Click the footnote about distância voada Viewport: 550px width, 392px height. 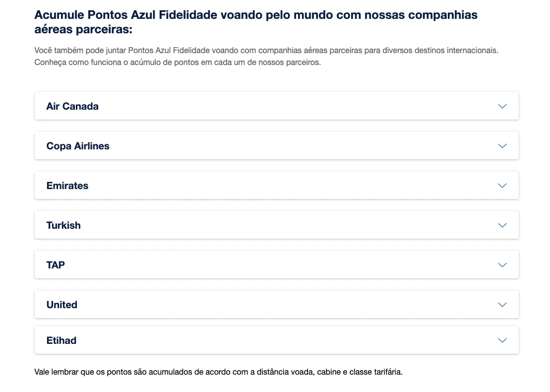tap(218, 372)
